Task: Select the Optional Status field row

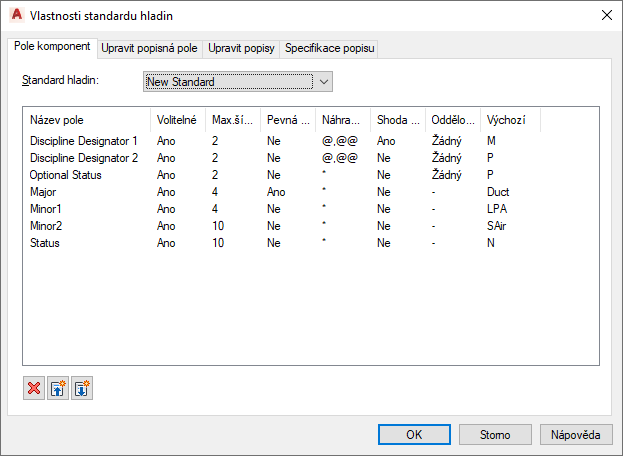Action: tap(66, 175)
